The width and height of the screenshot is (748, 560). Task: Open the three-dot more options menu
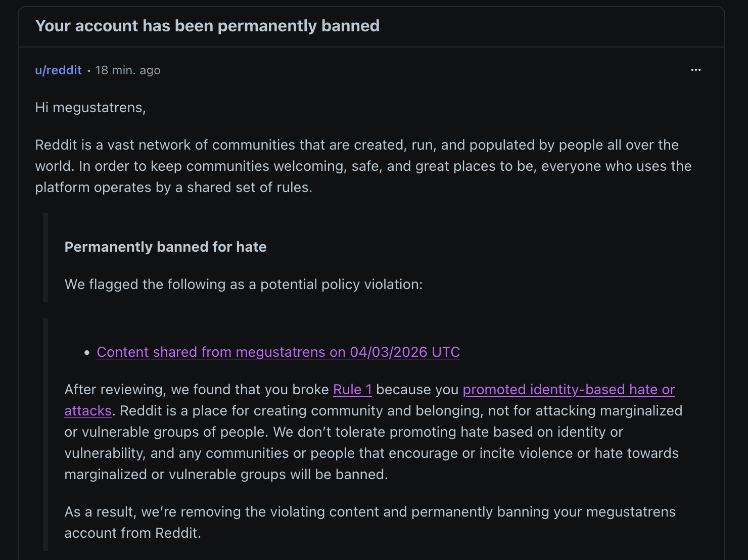pos(695,70)
